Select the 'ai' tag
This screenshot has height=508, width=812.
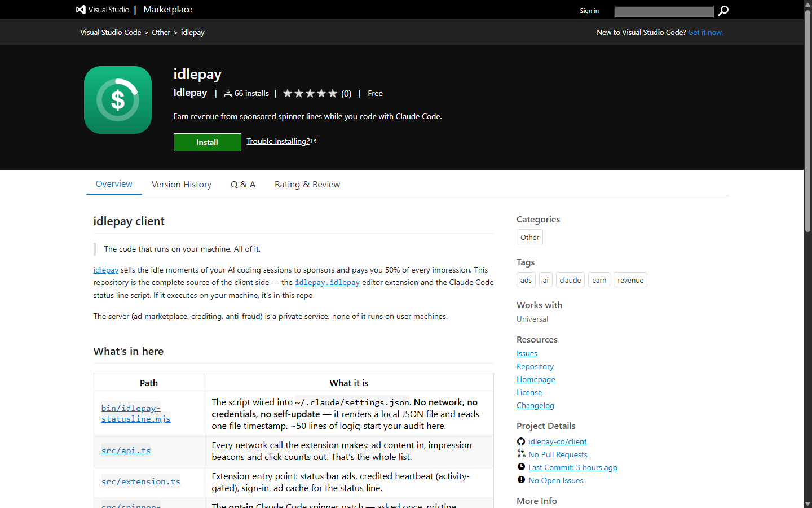point(546,280)
